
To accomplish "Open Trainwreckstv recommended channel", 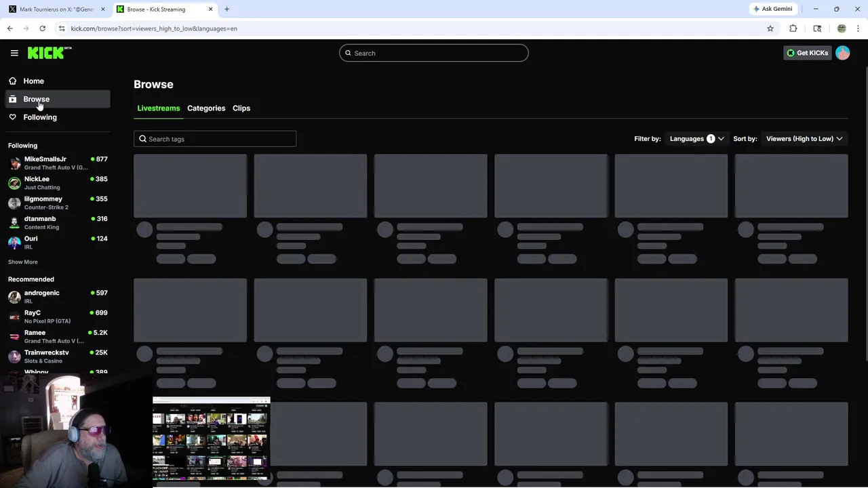I will tap(58, 357).
